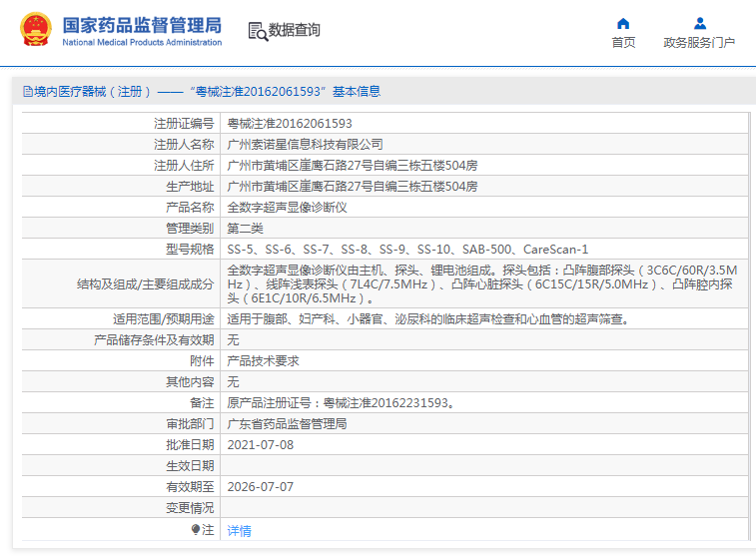
Task: Click approval authority 广东省药品监督管理局
Action: tap(287, 424)
